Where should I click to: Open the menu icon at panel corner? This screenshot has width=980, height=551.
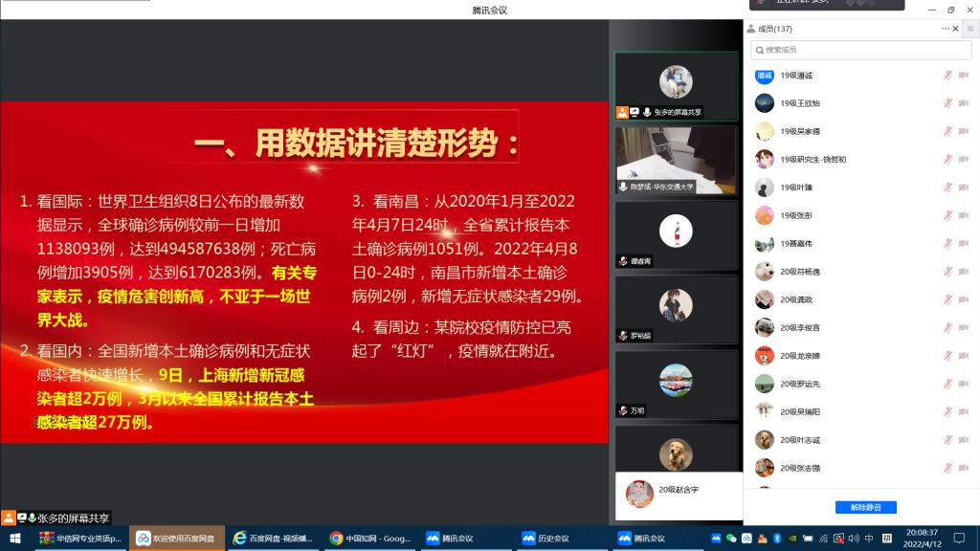pyautogui.click(x=970, y=29)
